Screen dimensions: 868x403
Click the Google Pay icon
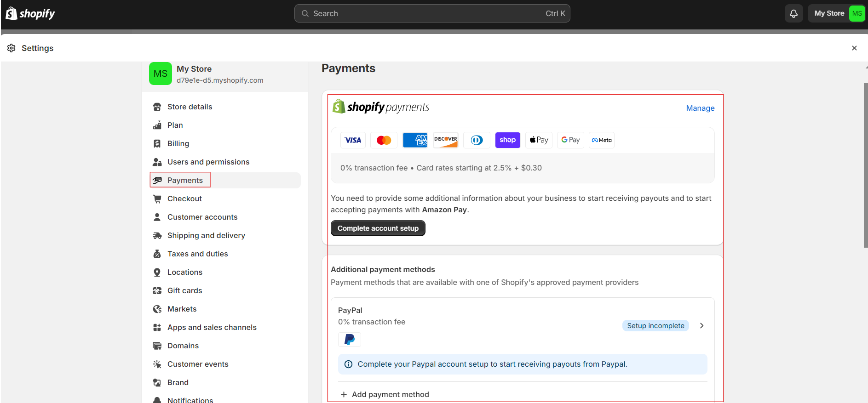pos(570,140)
